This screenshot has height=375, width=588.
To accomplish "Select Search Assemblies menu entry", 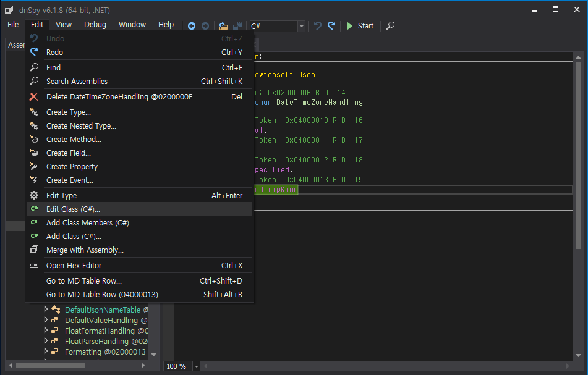I will click(140, 82).
